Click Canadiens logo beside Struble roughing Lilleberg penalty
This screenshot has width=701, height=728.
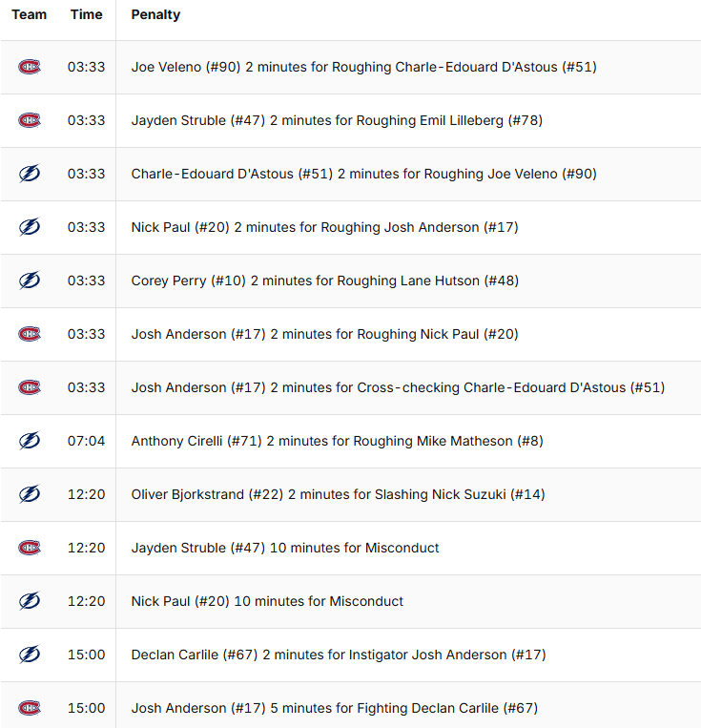[30, 120]
